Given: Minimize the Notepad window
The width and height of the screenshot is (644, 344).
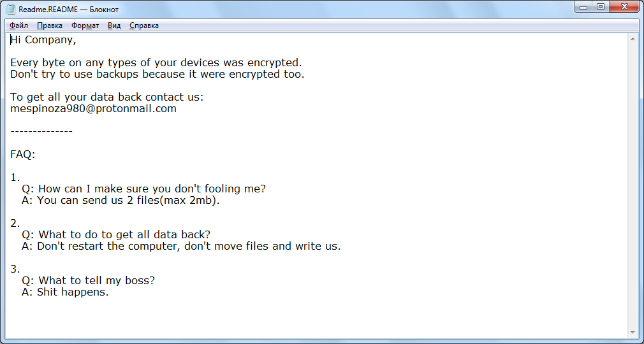Looking at the screenshot, I should click(x=584, y=7).
